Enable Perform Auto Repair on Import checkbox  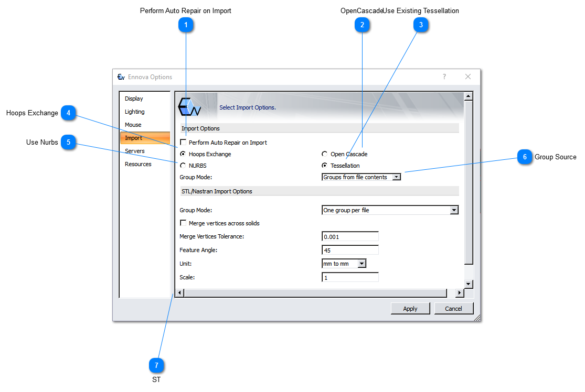click(x=183, y=143)
